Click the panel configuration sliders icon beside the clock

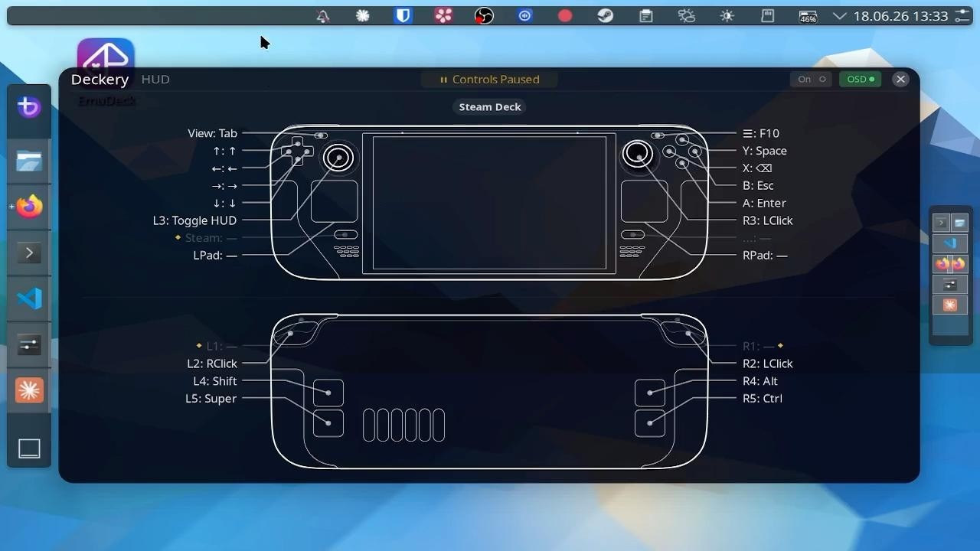pos(963,15)
